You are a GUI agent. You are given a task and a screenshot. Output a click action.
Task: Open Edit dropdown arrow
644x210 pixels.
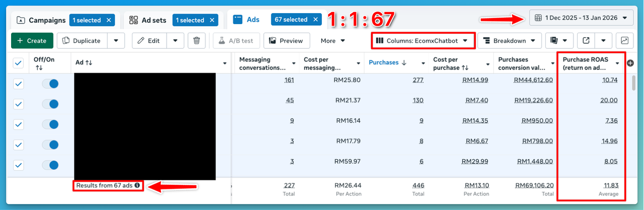[175, 41]
